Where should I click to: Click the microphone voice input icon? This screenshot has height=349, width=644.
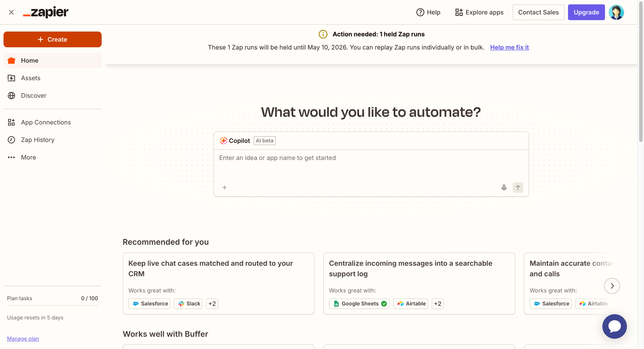[x=504, y=187]
